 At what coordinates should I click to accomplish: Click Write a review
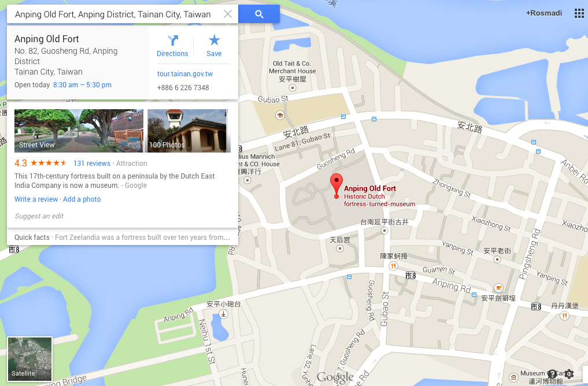point(36,199)
